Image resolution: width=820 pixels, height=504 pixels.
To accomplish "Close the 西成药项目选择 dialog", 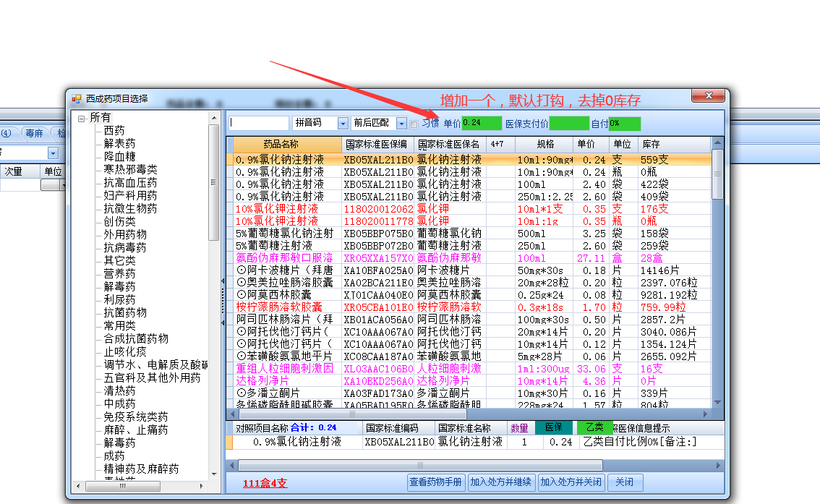I will 709,95.
